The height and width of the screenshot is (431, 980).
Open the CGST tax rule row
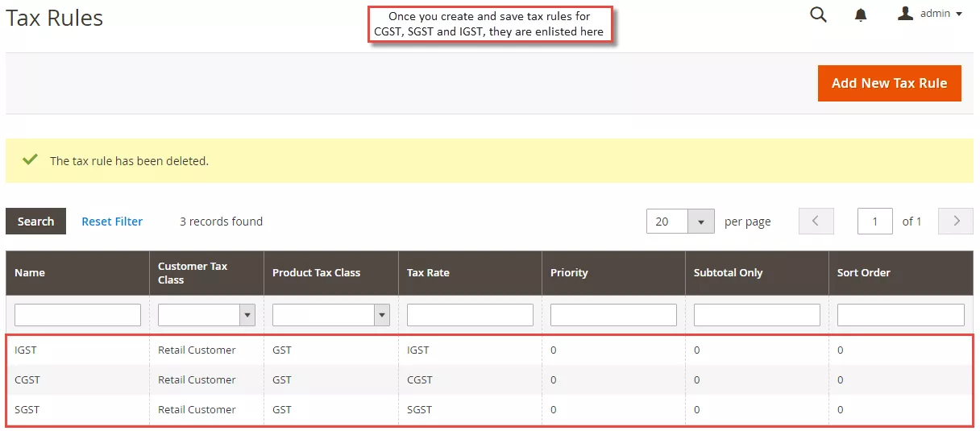tap(27, 380)
